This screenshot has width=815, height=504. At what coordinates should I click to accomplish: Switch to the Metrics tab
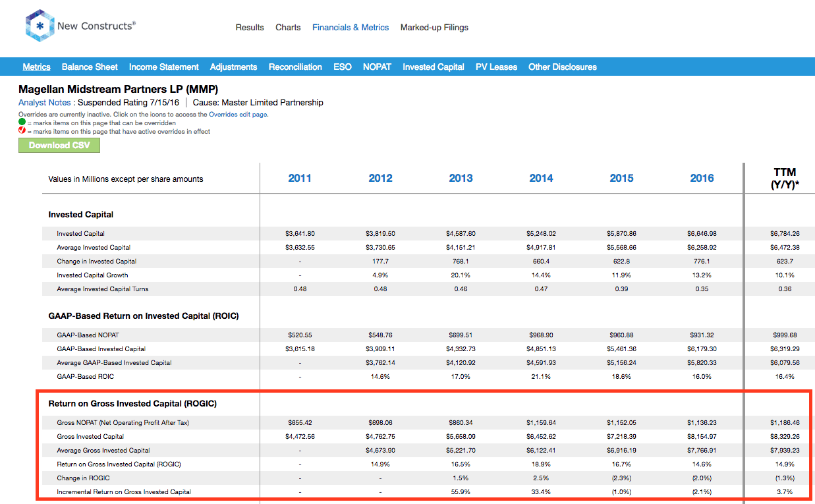36,67
